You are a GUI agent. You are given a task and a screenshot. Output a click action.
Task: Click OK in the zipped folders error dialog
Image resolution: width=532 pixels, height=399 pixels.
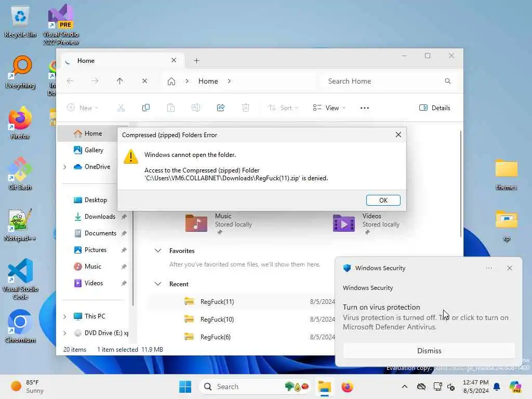383,200
